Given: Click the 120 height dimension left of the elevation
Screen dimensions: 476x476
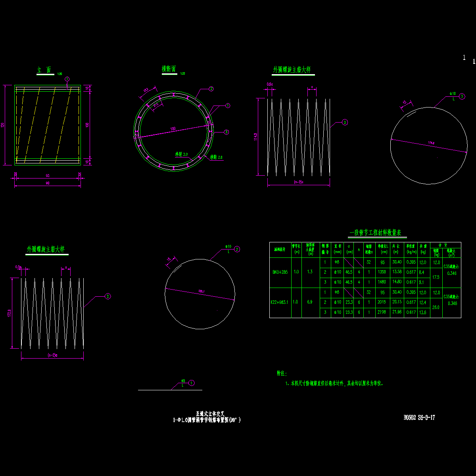Looking at the screenshot, I should tap(3, 125).
